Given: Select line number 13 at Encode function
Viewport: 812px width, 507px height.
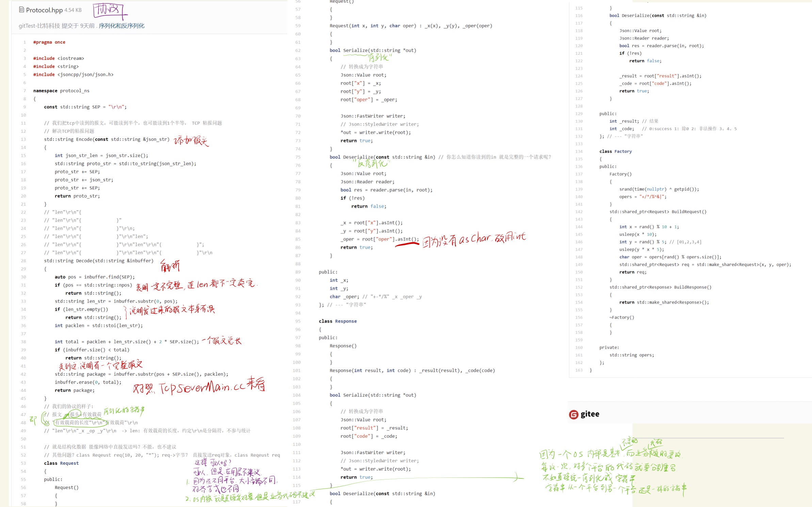Looking at the screenshot, I should click(23, 139).
